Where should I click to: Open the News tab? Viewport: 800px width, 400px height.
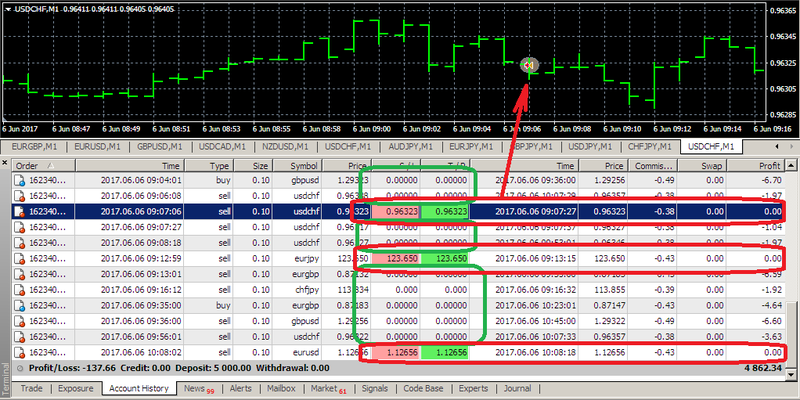199,389
